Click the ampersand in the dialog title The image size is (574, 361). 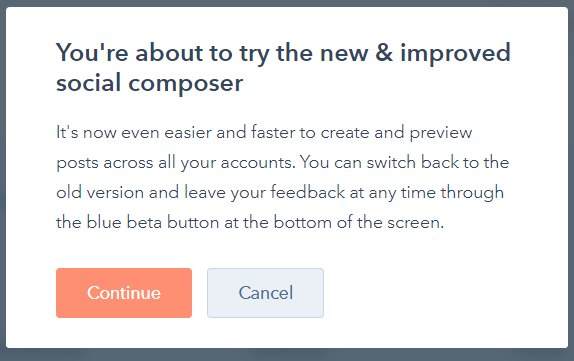pos(384,52)
